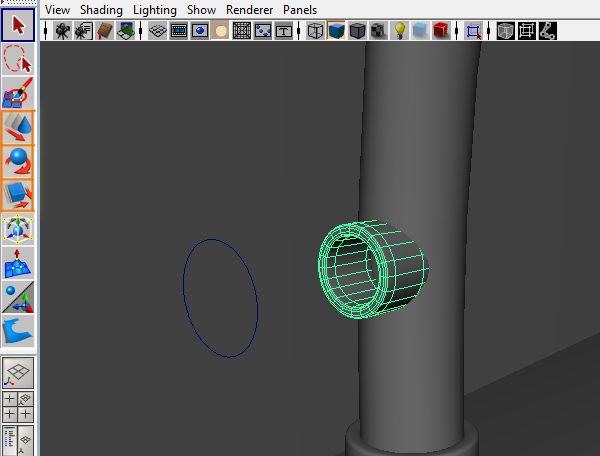Toggle the safe action overlay
The width and height of the screenshot is (600, 456).
click(x=263, y=31)
